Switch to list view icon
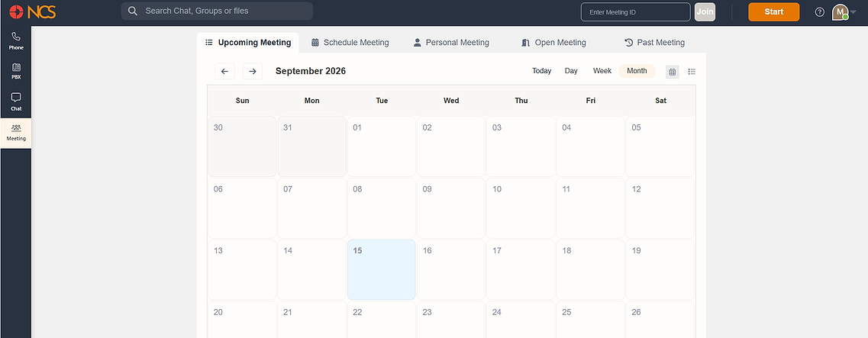Viewport: 868px width, 338px height. (692, 72)
